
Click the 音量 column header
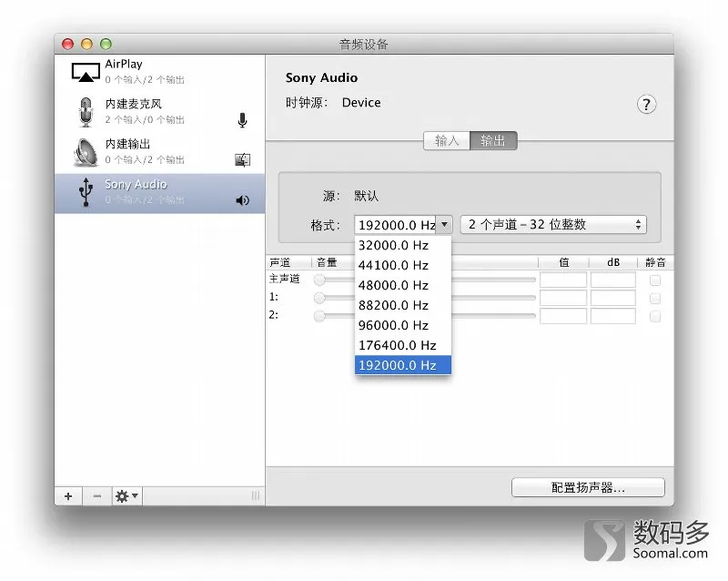click(x=327, y=262)
